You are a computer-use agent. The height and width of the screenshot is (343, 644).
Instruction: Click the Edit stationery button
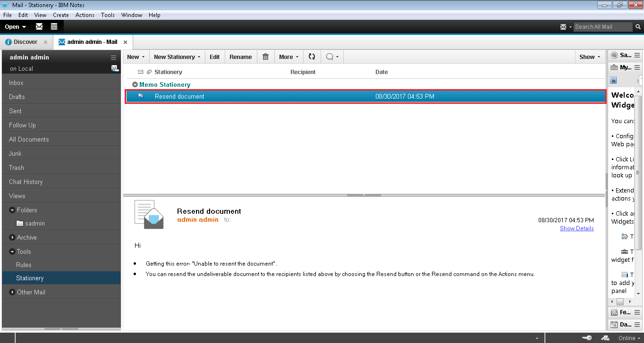215,57
